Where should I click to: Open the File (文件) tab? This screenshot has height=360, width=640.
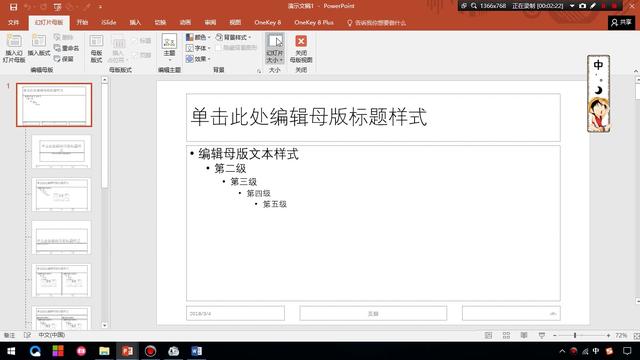point(13,22)
